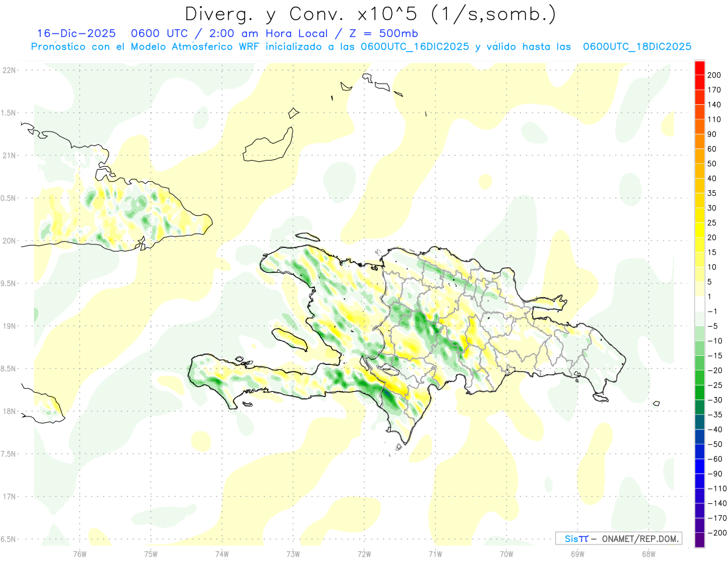Click the latitude label '19N'
This screenshot has height=562, width=728.
point(9,326)
